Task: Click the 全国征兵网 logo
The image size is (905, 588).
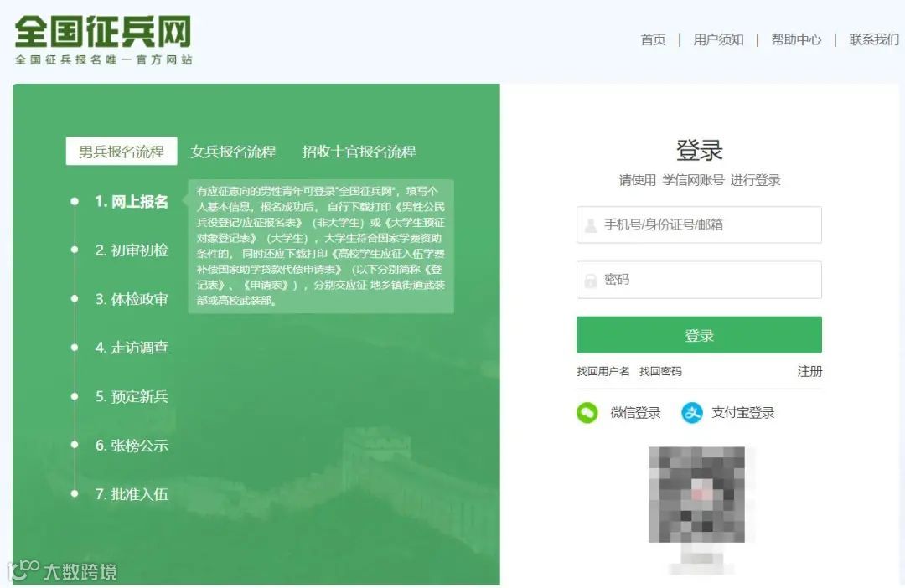Action: (103, 32)
